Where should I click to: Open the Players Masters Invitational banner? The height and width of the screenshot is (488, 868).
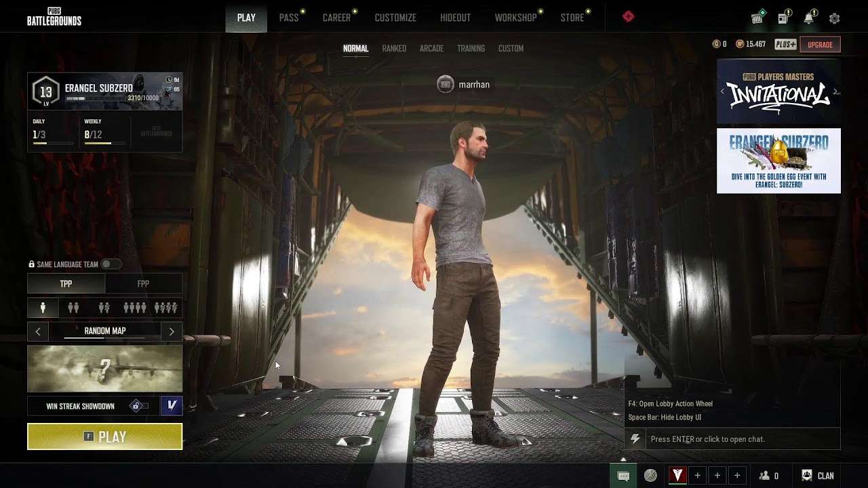pos(778,91)
